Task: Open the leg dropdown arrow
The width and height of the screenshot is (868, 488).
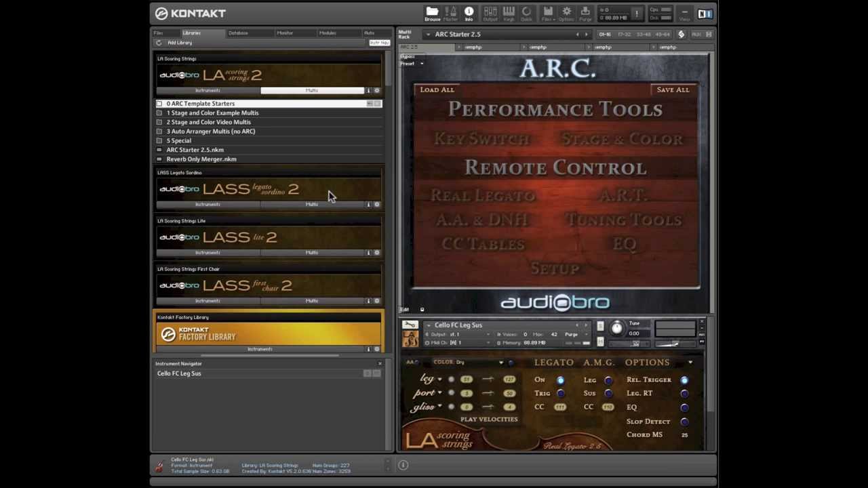Action: point(439,380)
